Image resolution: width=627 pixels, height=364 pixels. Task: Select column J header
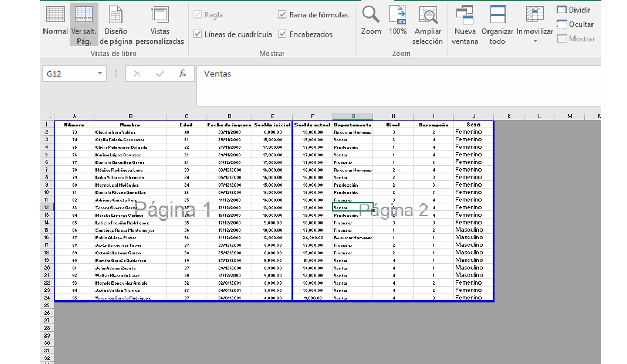pos(474,116)
